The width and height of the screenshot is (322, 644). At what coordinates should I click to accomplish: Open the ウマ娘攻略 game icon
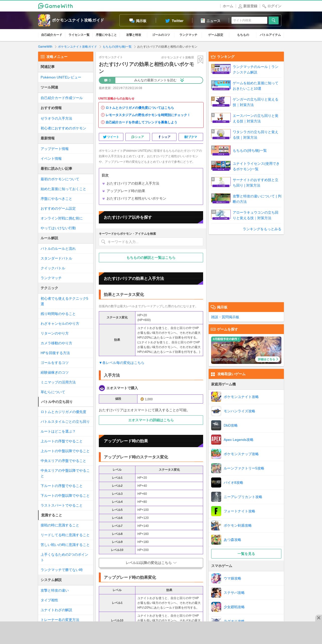pyautogui.click(x=216, y=578)
